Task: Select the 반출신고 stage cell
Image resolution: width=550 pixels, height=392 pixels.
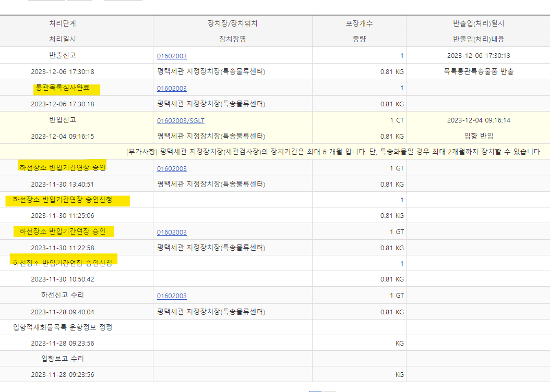Action: click(63, 55)
